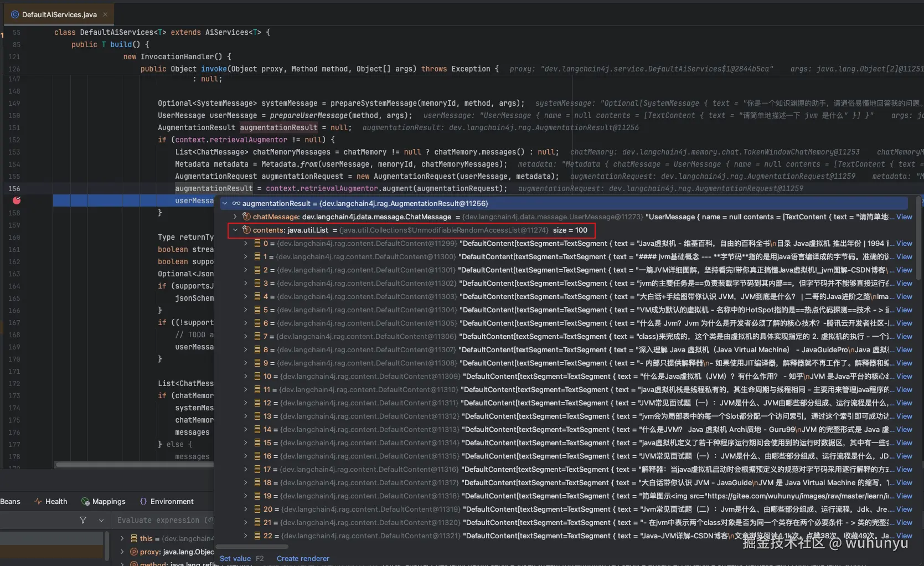Click the object icon of element 7
The width and height of the screenshot is (924, 566).
[257, 336]
